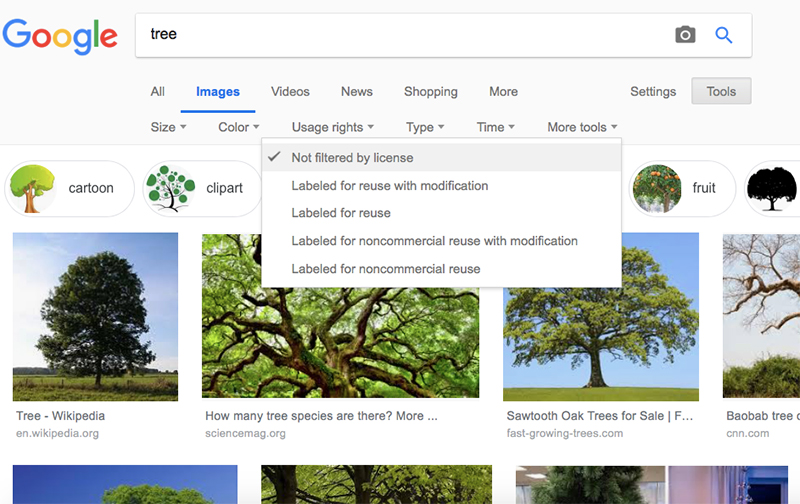Click the search input field containing 'tree'
This screenshot has height=504, width=800.
point(400,35)
